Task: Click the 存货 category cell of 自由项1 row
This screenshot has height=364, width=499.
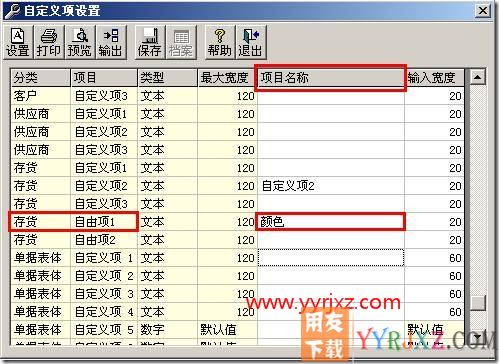Action: point(41,222)
